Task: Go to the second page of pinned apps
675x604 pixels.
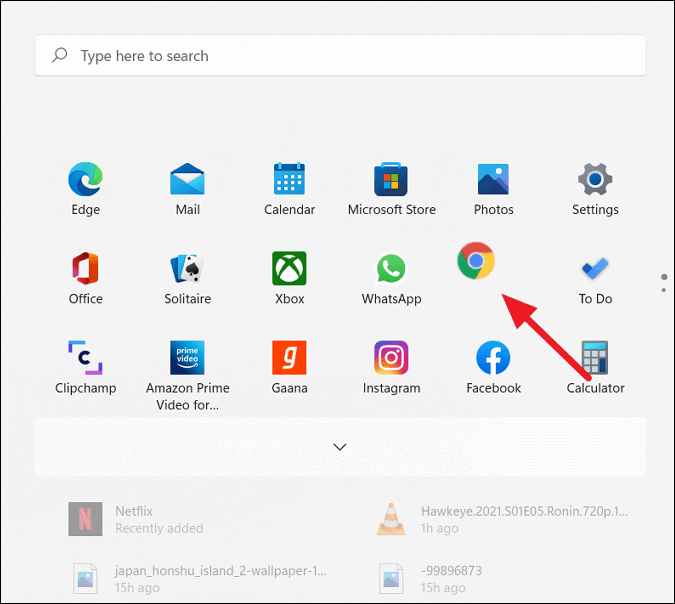Action: click(x=664, y=290)
